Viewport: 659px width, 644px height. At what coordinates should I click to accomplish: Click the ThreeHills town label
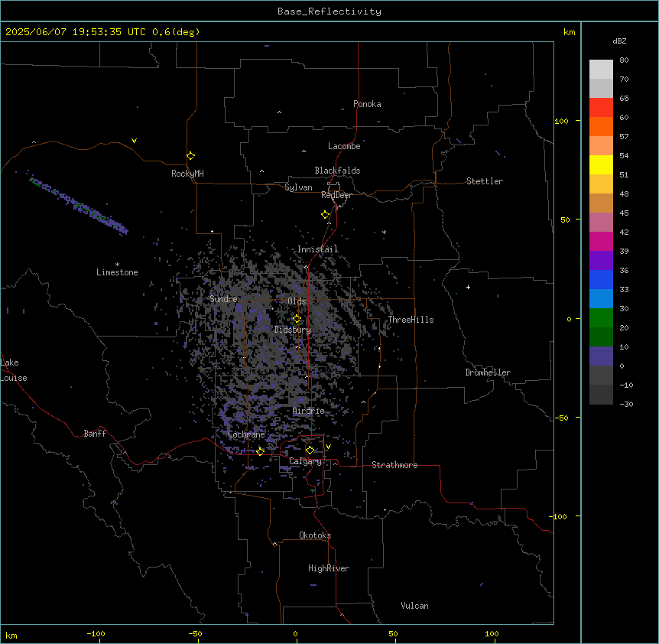[411, 320]
